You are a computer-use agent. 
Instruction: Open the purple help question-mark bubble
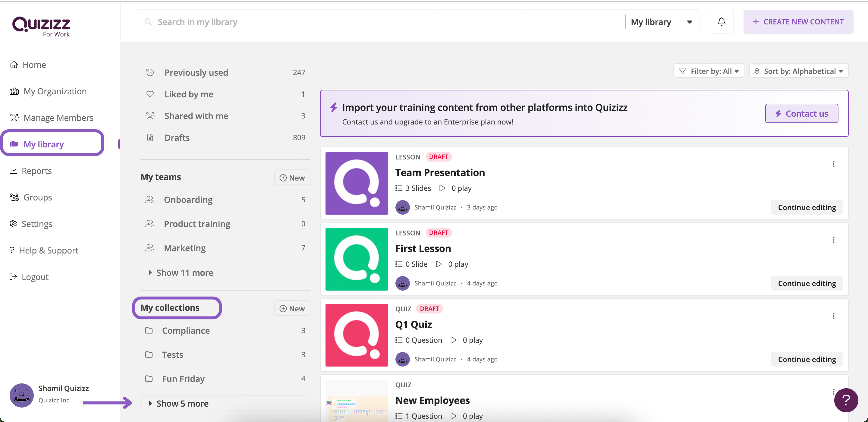tap(846, 400)
